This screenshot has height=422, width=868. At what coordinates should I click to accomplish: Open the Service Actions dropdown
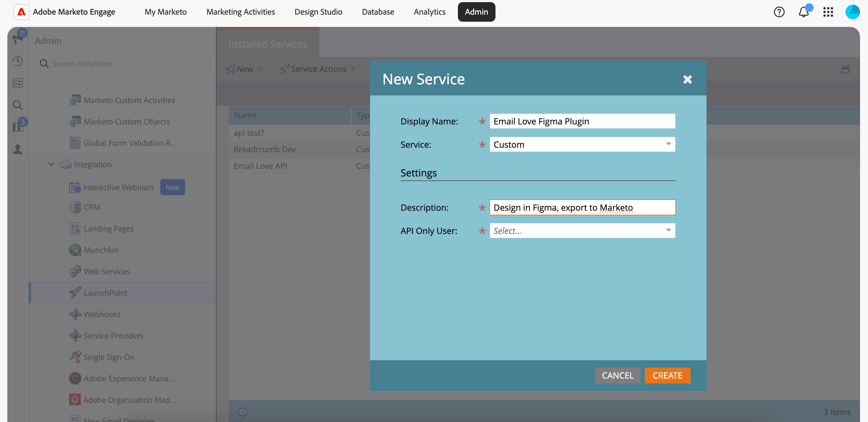pos(317,69)
